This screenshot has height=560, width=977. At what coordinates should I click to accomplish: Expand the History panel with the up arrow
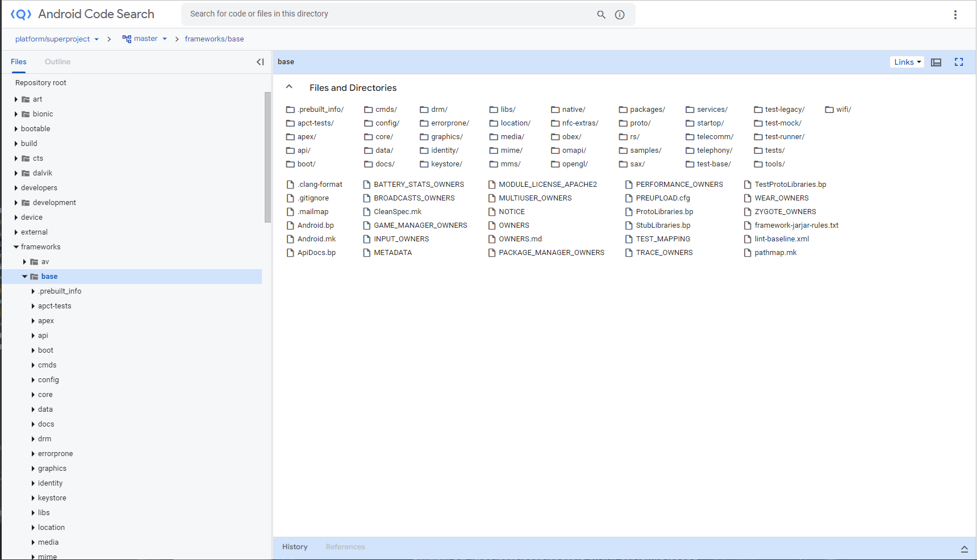coord(964,548)
